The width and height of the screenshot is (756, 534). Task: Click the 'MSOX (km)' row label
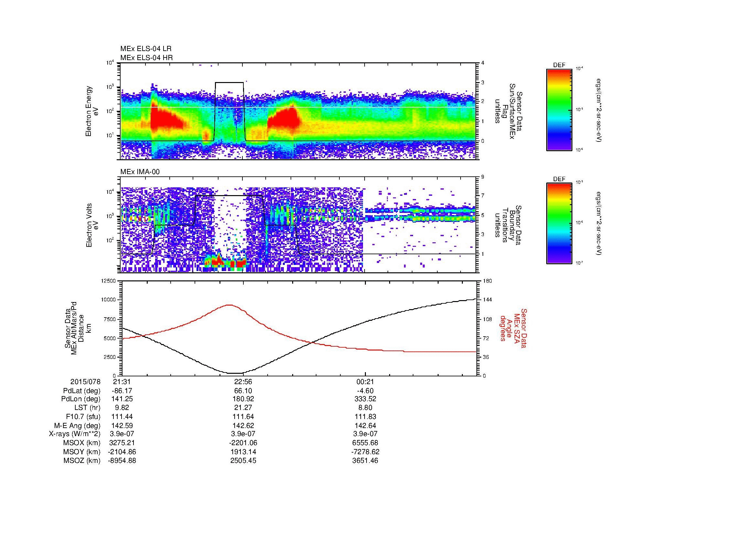(x=82, y=443)
